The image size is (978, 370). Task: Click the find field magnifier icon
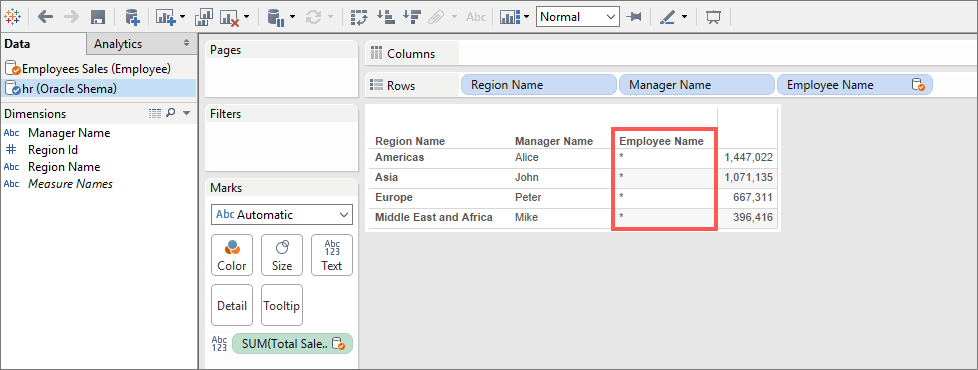171,114
